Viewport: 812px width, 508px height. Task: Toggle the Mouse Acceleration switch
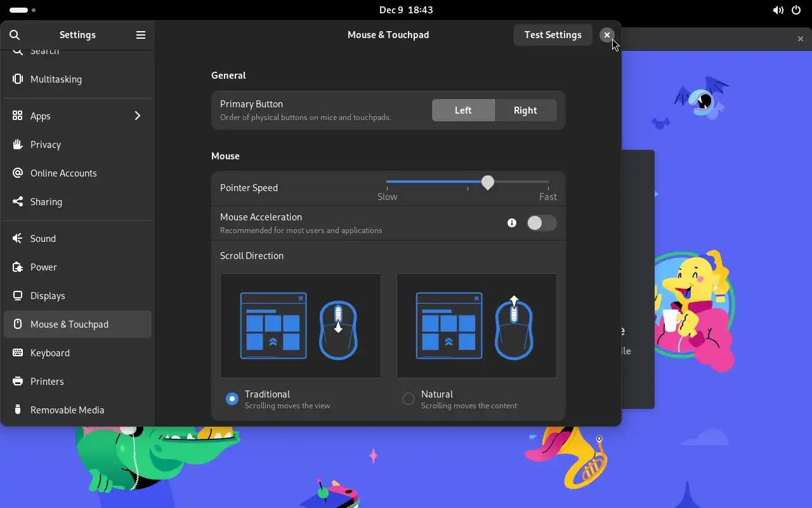click(x=542, y=223)
